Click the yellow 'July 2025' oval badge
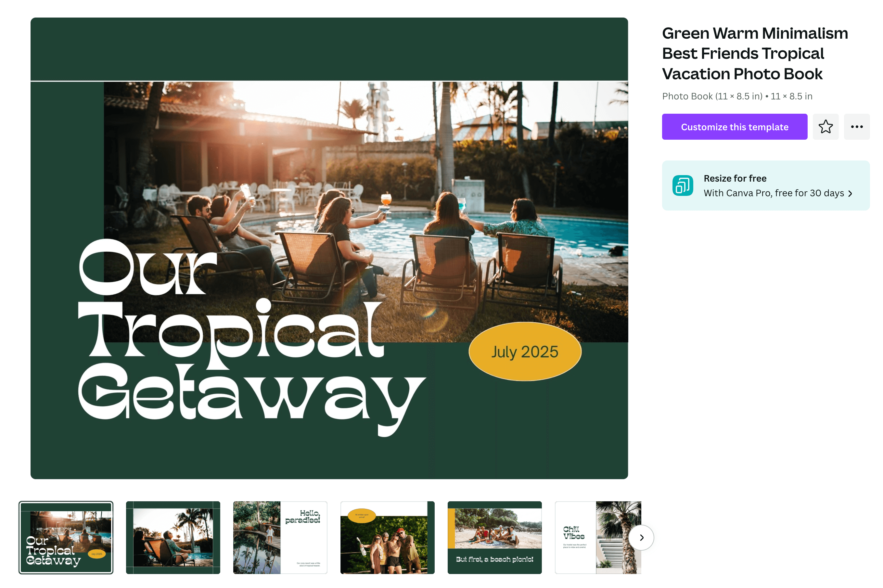The height and width of the screenshot is (588, 883). click(x=525, y=352)
